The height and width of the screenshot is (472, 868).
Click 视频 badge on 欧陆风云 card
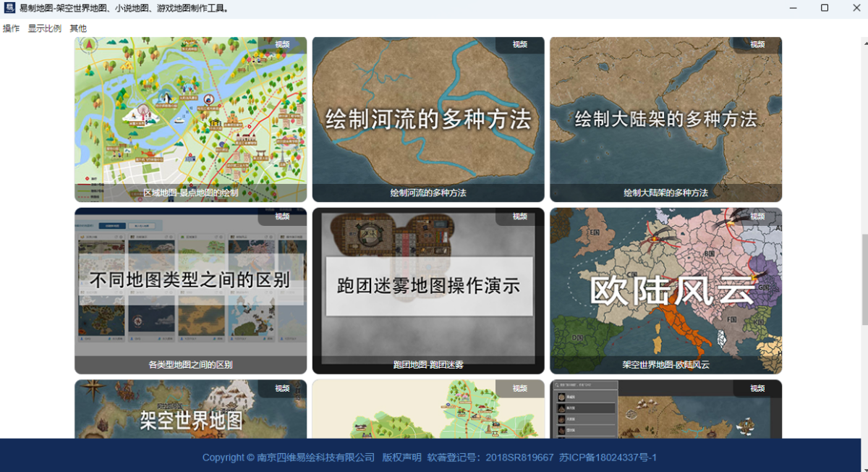(757, 216)
